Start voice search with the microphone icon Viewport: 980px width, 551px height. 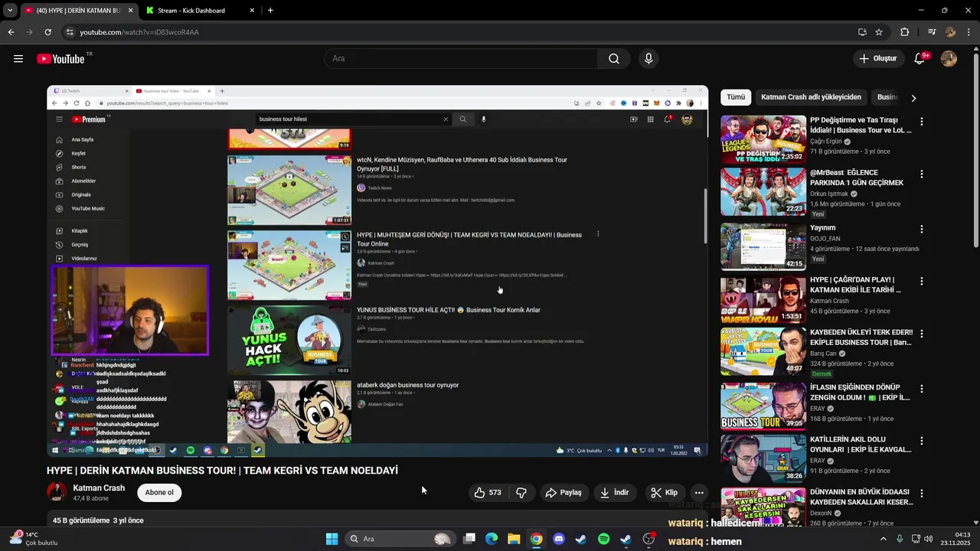pos(648,59)
